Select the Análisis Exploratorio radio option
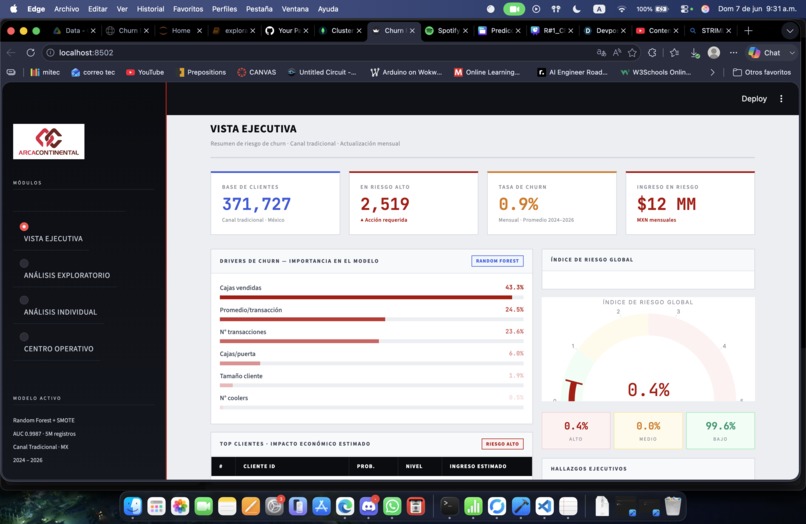Screen dimensions: 806x524 pyautogui.click(x=24, y=263)
